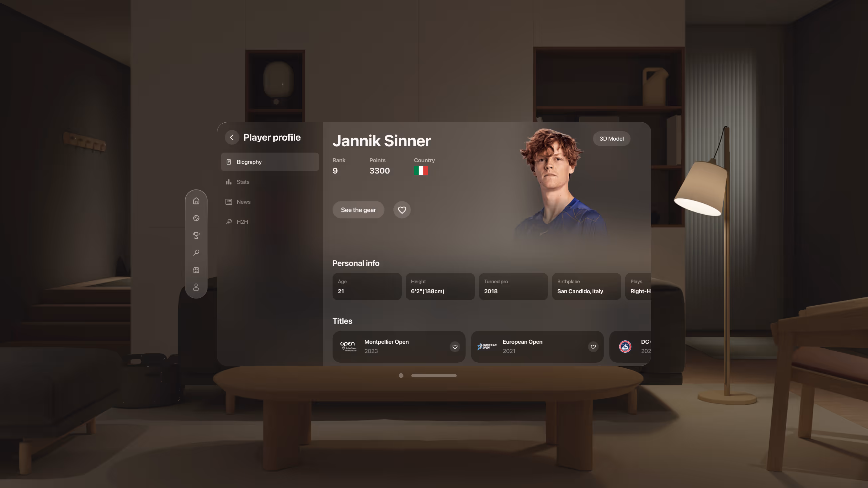Click the 3D Model button
This screenshot has width=868, height=488.
point(611,139)
